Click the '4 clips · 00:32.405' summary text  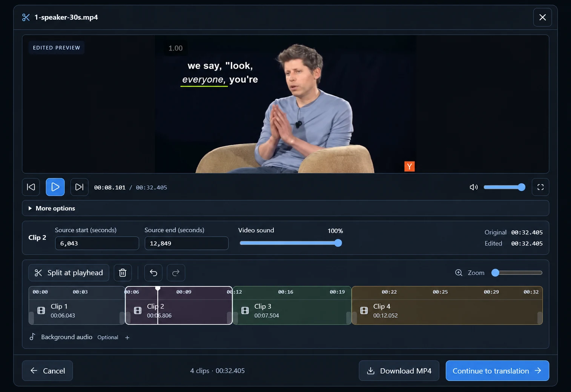click(217, 371)
